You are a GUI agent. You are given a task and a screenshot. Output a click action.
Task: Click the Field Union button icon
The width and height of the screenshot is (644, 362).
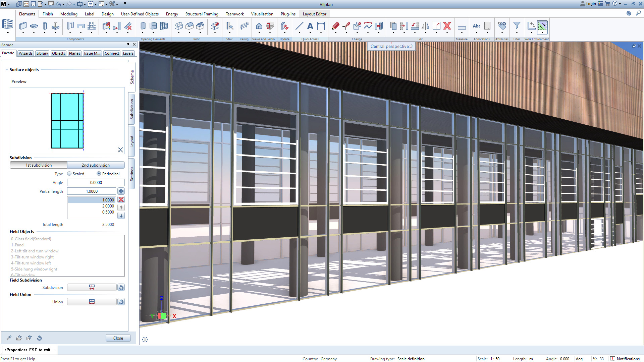point(92,302)
